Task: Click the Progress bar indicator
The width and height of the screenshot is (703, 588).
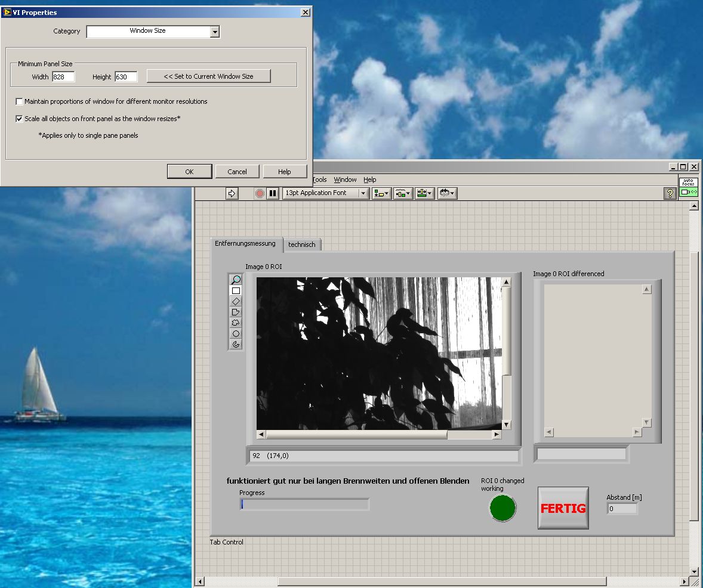Action: 304,504
